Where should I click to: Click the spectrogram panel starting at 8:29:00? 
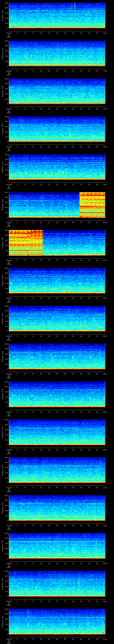[57, 584]
